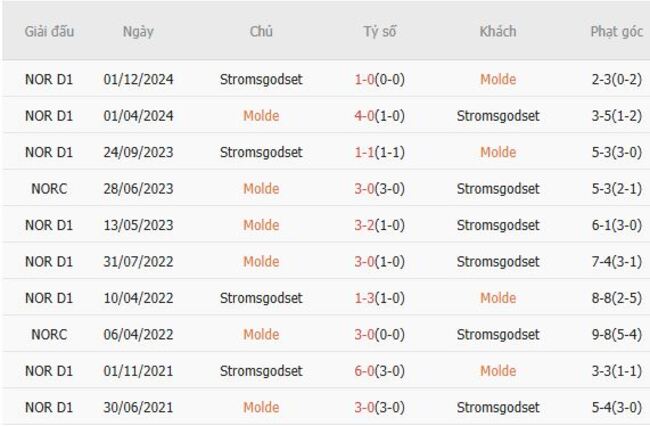
Task: Click Molde in the 30/06/2021 row
Action: tap(261, 407)
